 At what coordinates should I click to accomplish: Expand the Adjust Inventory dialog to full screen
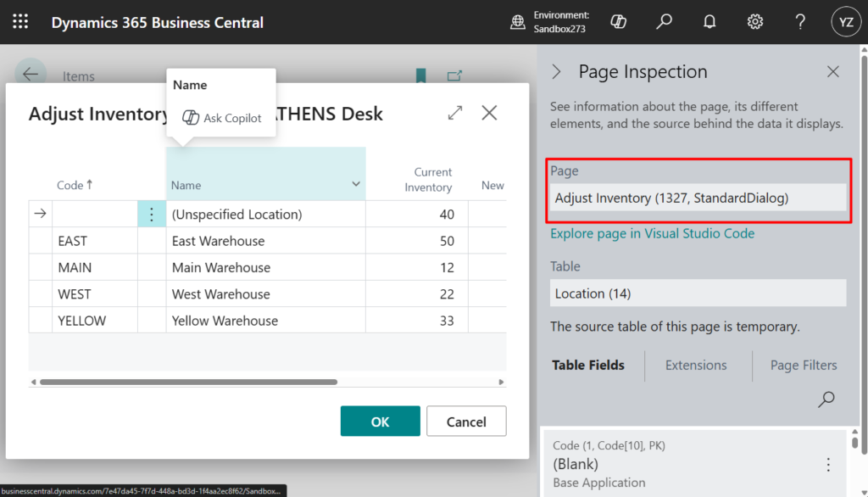pos(455,113)
